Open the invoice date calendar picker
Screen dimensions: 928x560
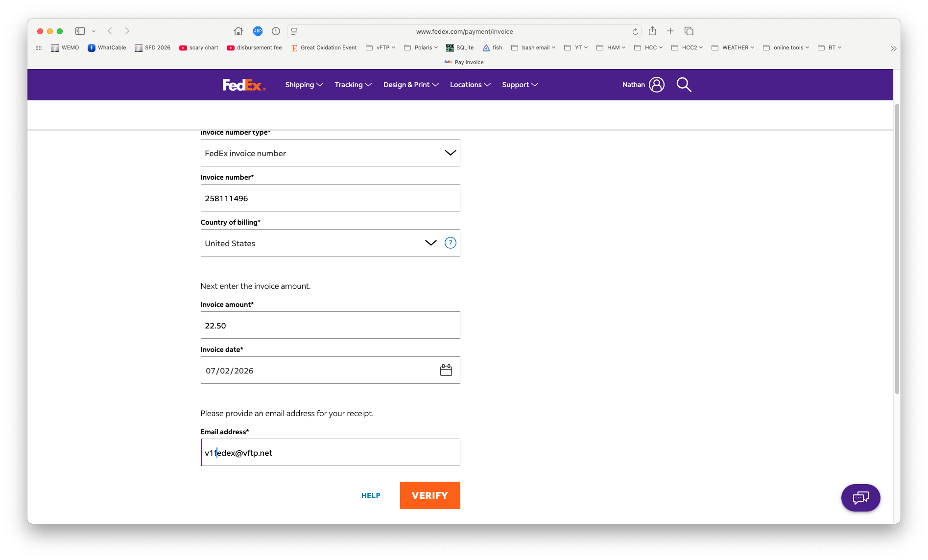(446, 370)
